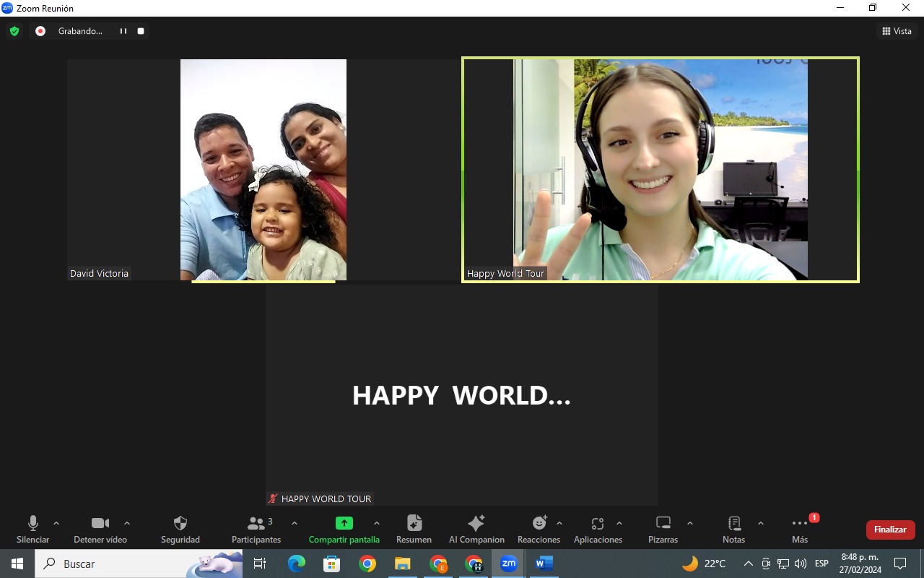Click the 'David Victoria' name label
Screen dimensions: 924x578
pos(99,274)
